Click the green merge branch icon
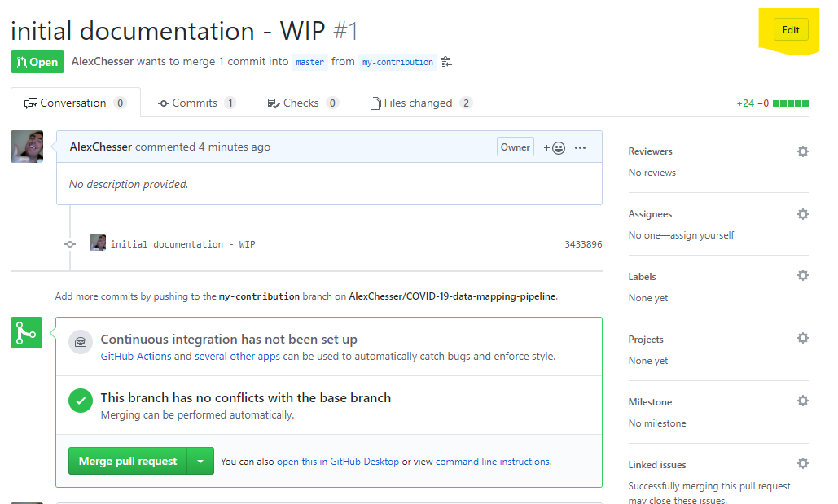 pyautogui.click(x=26, y=332)
